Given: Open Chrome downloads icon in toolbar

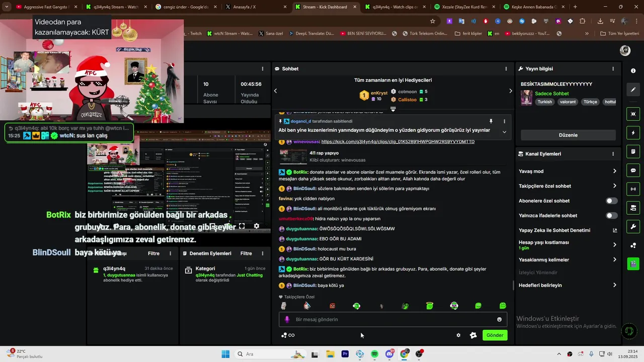Looking at the screenshot, I should [600, 21].
